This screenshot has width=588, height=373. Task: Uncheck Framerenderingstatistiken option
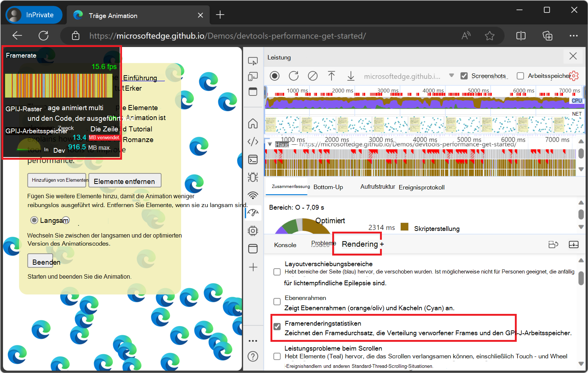277,326
